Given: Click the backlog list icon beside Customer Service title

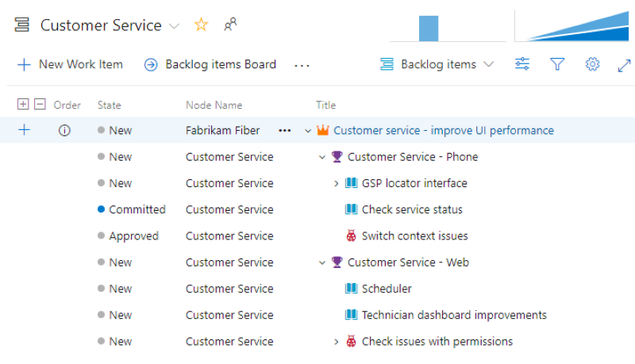Looking at the screenshot, I should (x=22, y=25).
